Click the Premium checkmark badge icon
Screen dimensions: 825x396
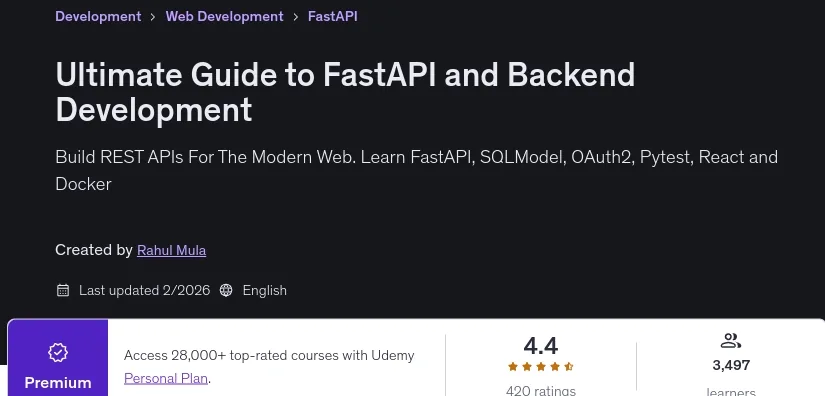click(58, 352)
